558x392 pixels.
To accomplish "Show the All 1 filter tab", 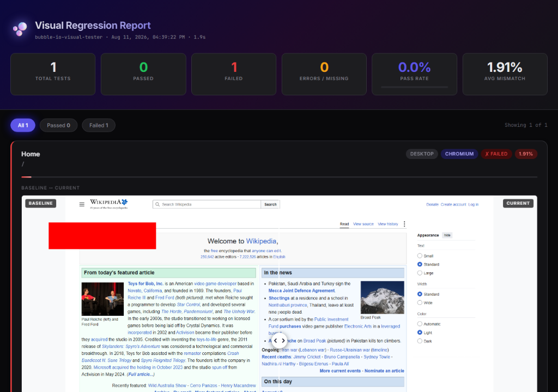I will pos(23,125).
